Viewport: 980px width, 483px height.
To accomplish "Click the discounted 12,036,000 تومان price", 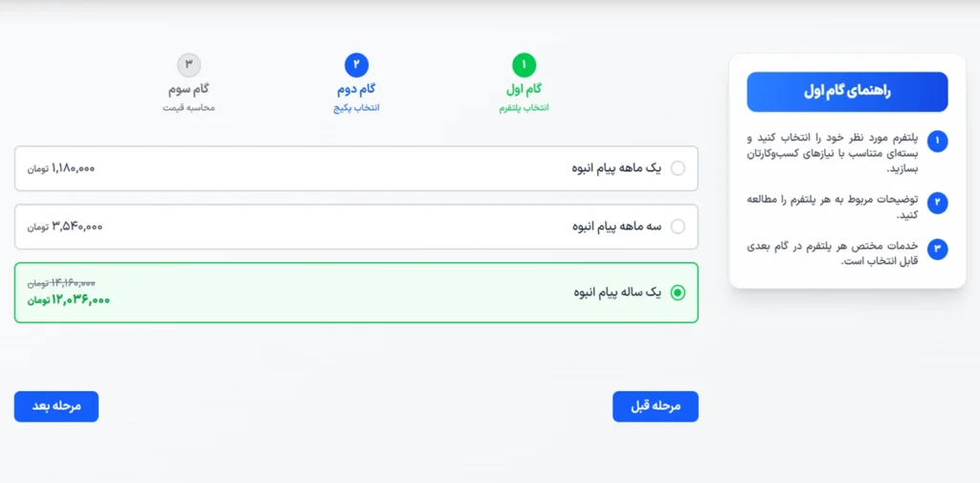I will (69, 300).
